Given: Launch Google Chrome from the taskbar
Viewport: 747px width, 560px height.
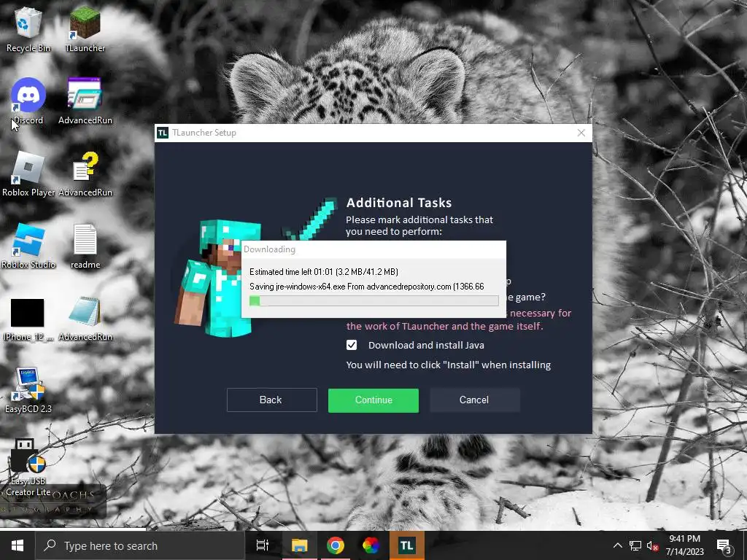Looking at the screenshot, I should (x=336, y=545).
